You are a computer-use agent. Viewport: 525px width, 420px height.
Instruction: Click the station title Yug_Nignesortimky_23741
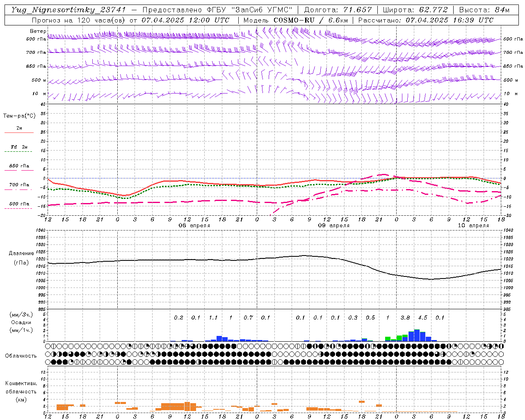68,10
